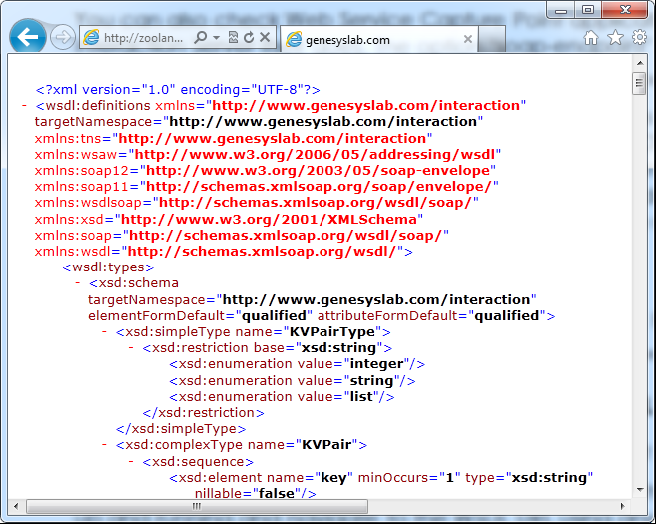Click the vertical scrollbar down arrow
Viewport: 656px width, 524px height.
click(x=639, y=490)
